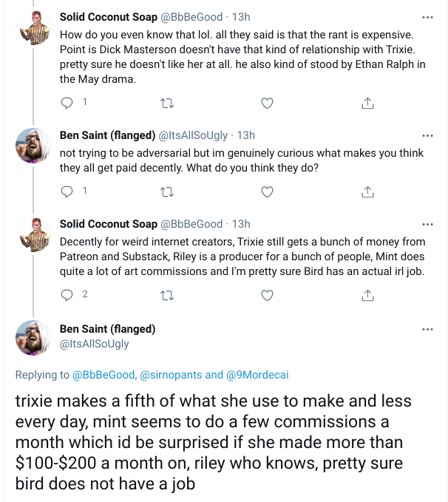This screenshot has width=448, height=502.
Task: Like Ben Saint's tweet about getting paid
Action: click(267, 191)
